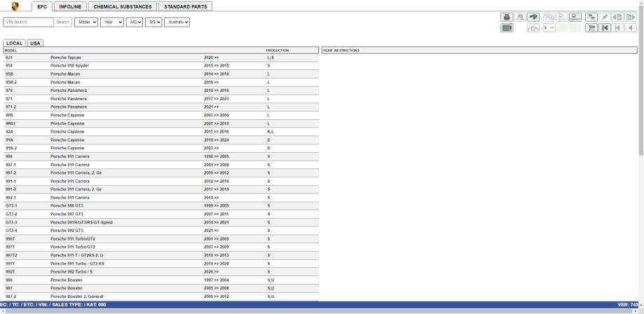
Task: Click the plain left arrow back icon
Action: pos(631,28)
